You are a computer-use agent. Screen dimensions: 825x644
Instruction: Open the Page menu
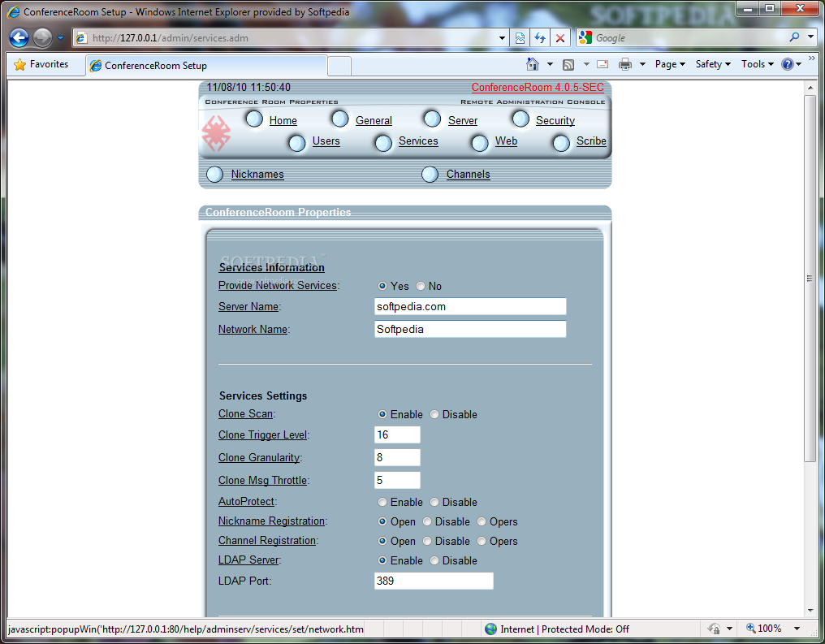point(670,64)
